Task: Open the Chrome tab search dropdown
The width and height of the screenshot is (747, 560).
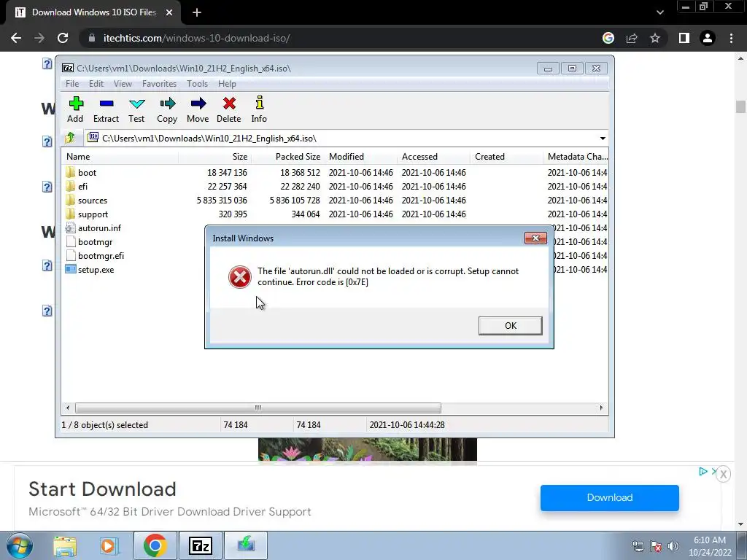Action: click(x=659, y=12)
